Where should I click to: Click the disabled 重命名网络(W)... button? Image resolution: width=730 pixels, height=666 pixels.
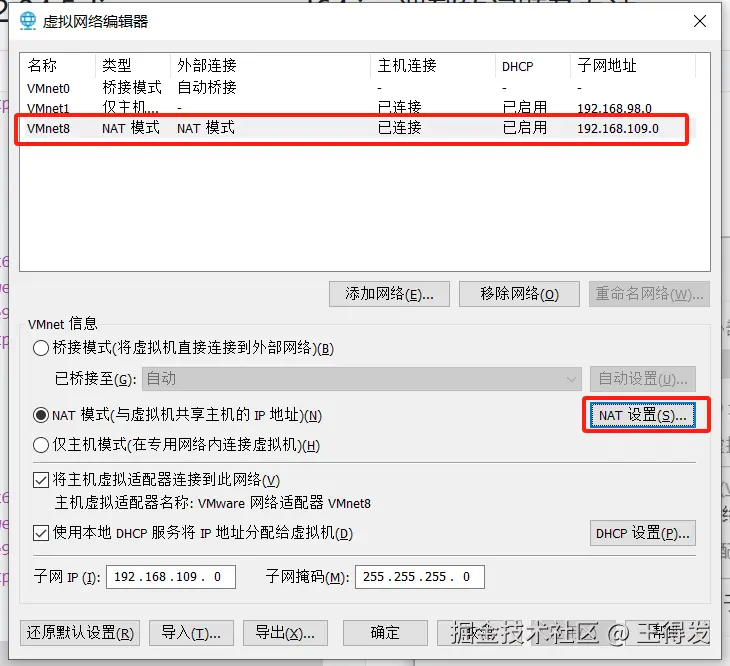tap(649, 294)
